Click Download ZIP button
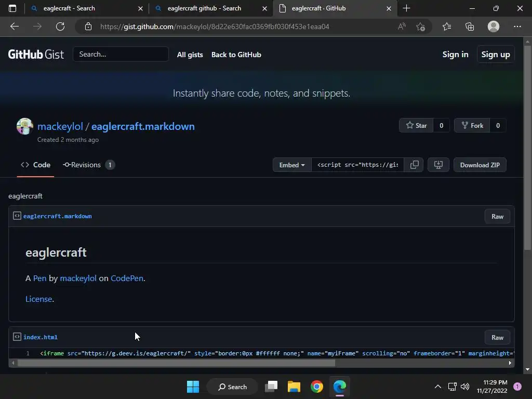This screenshot has width=532, height=399. (x=480, y=165)
